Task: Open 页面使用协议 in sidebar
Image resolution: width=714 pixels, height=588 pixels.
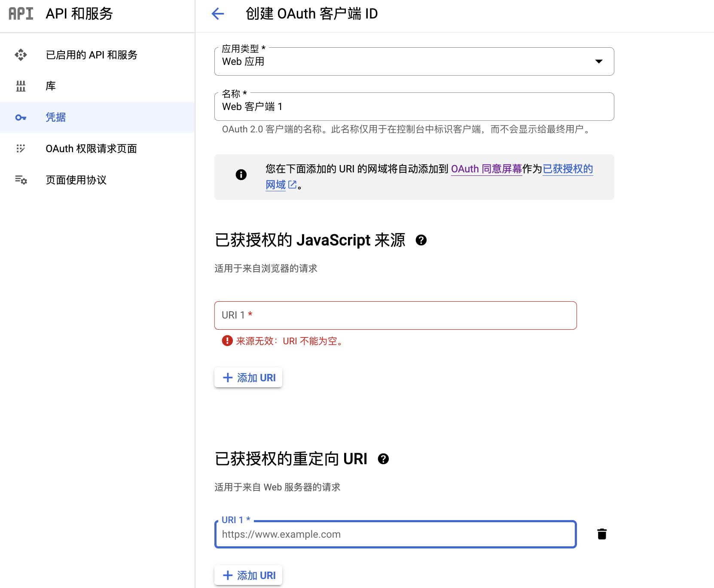Action: click(x=97, y=180)
